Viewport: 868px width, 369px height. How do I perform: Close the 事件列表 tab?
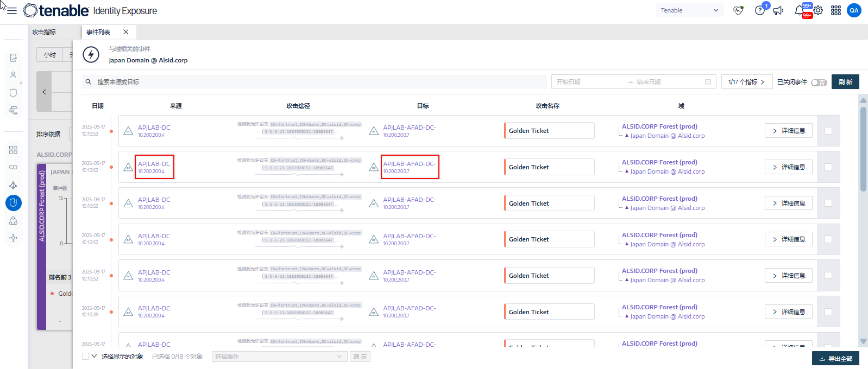[126, 32]
